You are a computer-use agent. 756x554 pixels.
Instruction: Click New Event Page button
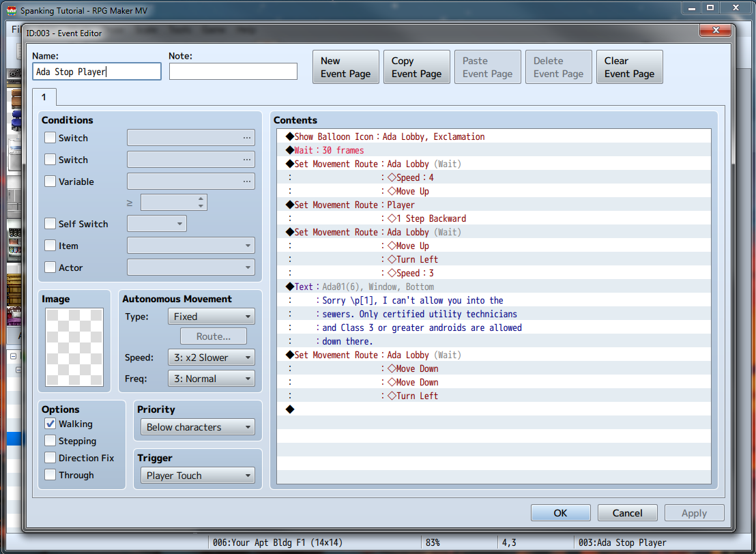tap(346, 67)
